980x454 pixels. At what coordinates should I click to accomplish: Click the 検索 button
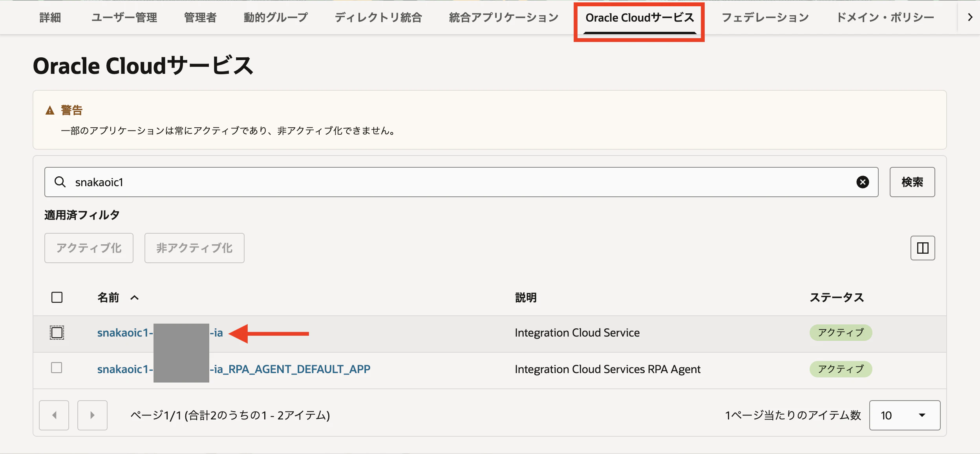click(x=912, y=182)
